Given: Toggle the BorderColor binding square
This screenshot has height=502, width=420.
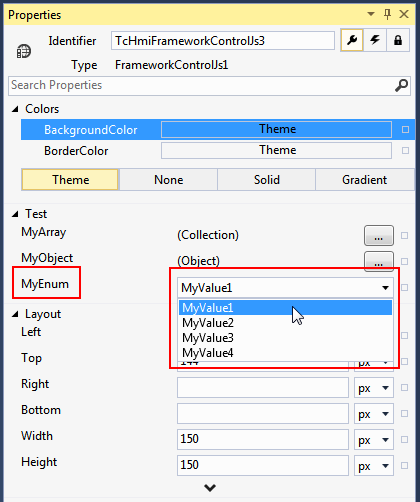Looking at the screenshot, I should [x=405, y=151].
